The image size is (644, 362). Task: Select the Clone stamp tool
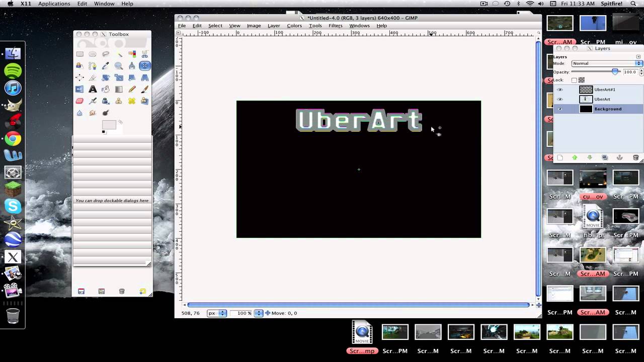click(119, 101)
